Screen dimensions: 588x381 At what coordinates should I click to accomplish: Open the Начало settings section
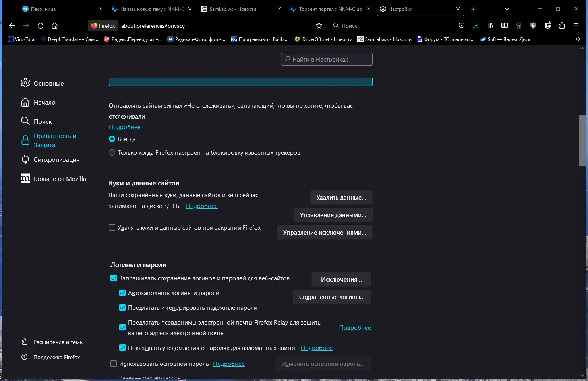[x=38, y=102]
